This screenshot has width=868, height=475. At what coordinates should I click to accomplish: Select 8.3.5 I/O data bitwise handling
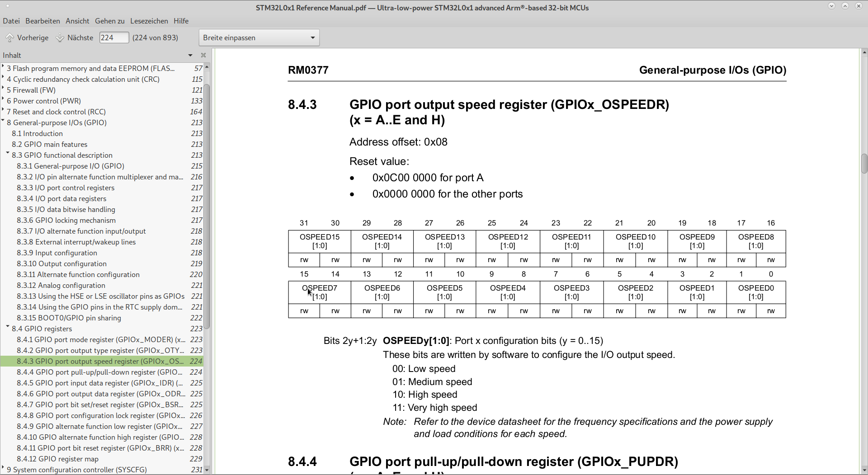tap(102, 209)
